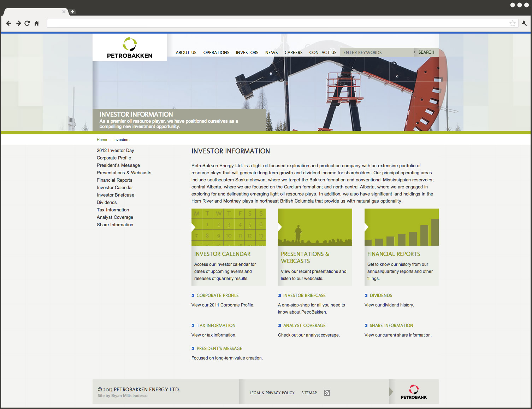Open the Financial Reports chart thumbnail
The image size is (532, 409).
[x=401, y=227]
